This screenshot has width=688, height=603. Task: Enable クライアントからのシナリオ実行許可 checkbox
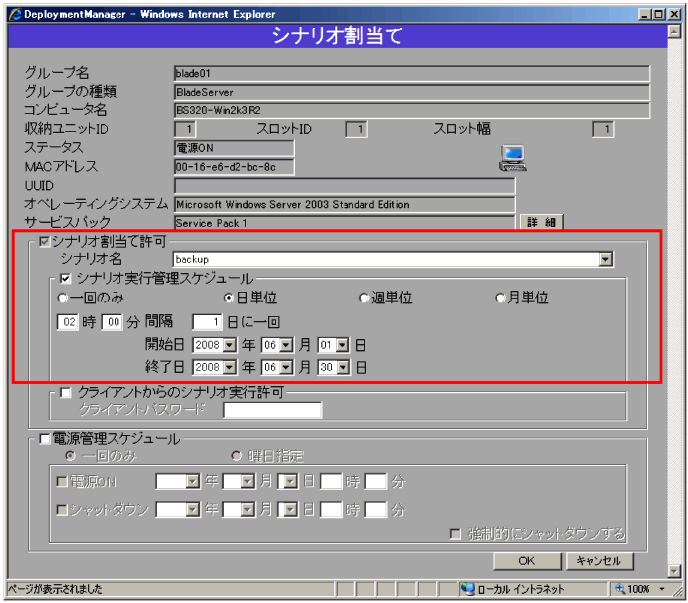pyautogui.click(x=65, y=392)
